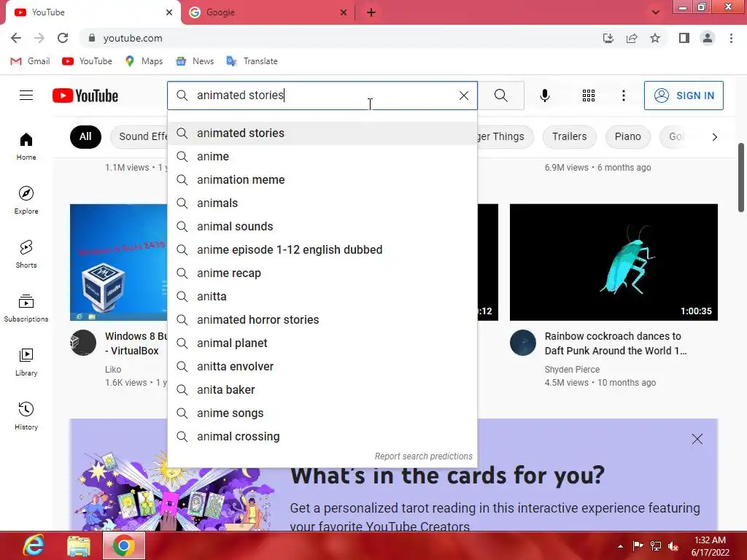Click the Action Center flag tray icon

[638, 545]
